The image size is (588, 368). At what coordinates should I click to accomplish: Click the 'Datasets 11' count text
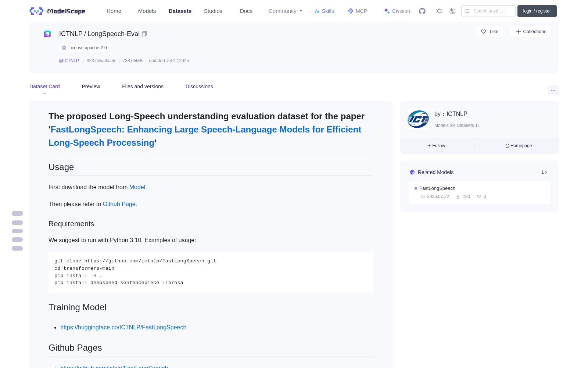468,125
